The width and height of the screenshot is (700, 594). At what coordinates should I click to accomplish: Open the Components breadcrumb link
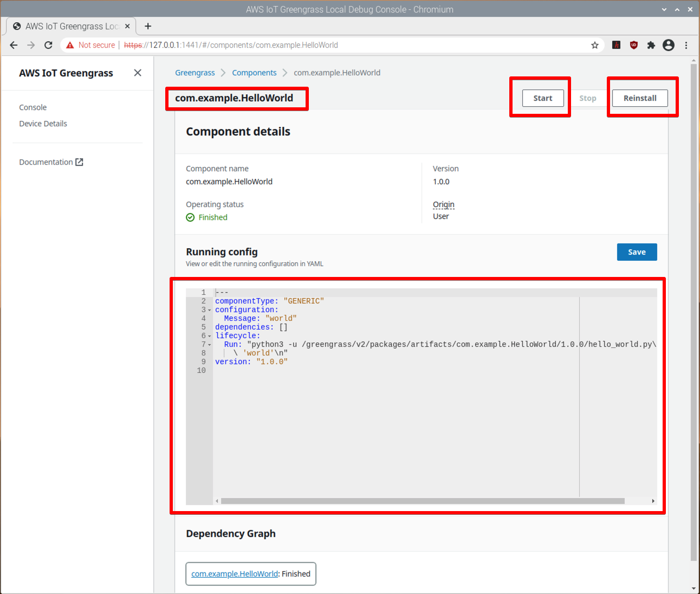pos(254,72)
